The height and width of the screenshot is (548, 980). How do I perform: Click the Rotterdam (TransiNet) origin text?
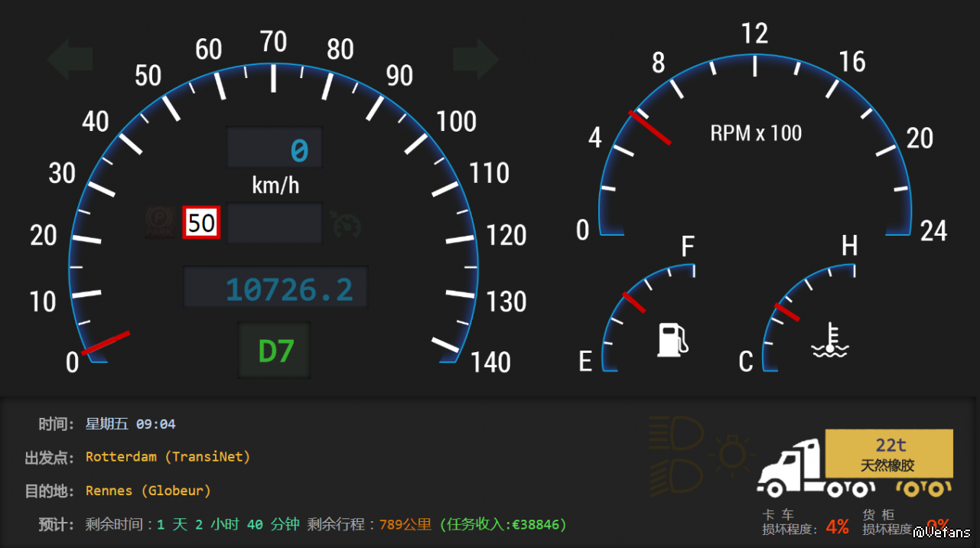coord(168,457)
